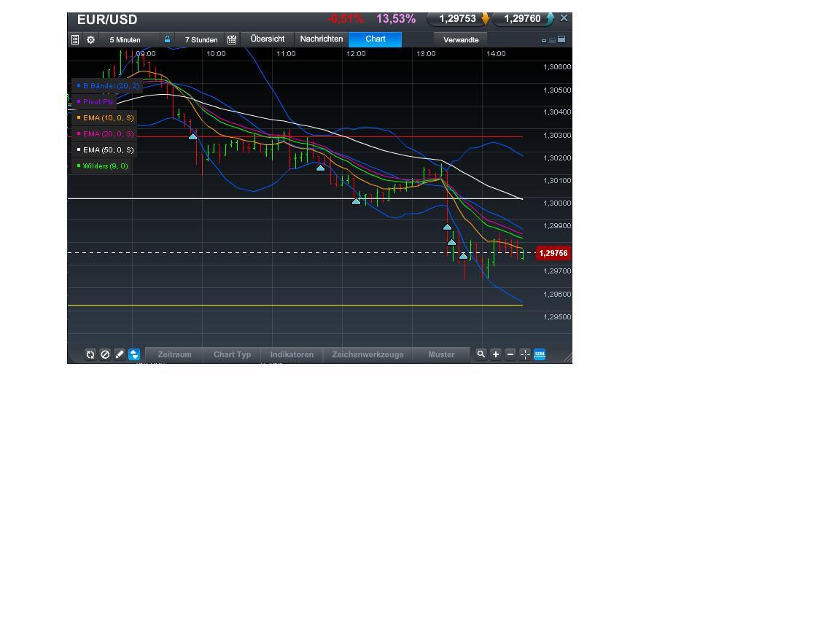Image resolution: width=840 pixels, height=630 pixels.
Task: Click the 13,53% percentage value
Action: click(x=396, y=19)
